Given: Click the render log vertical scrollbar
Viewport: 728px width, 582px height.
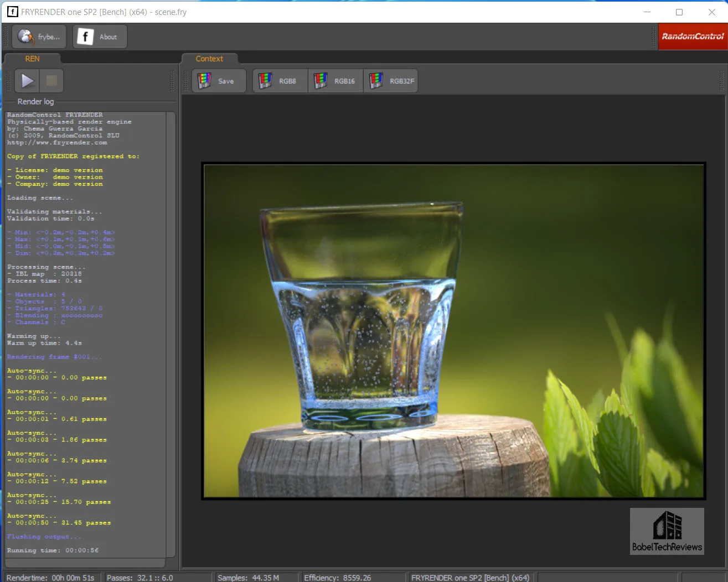Looking at the screenshot, I should click(171, 334).
